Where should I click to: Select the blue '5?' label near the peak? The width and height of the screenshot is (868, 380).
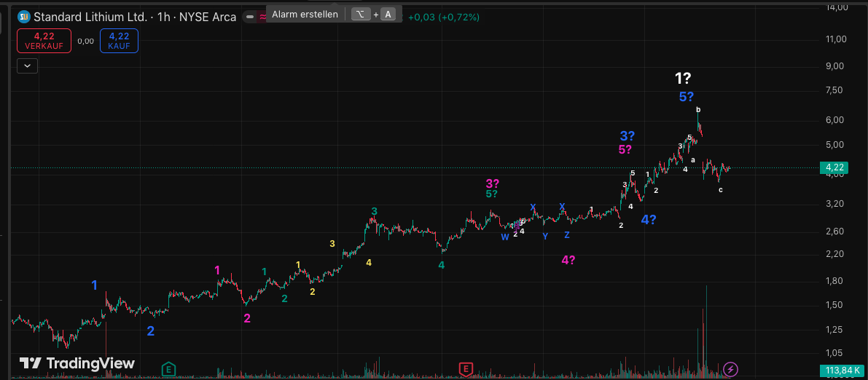686,97
